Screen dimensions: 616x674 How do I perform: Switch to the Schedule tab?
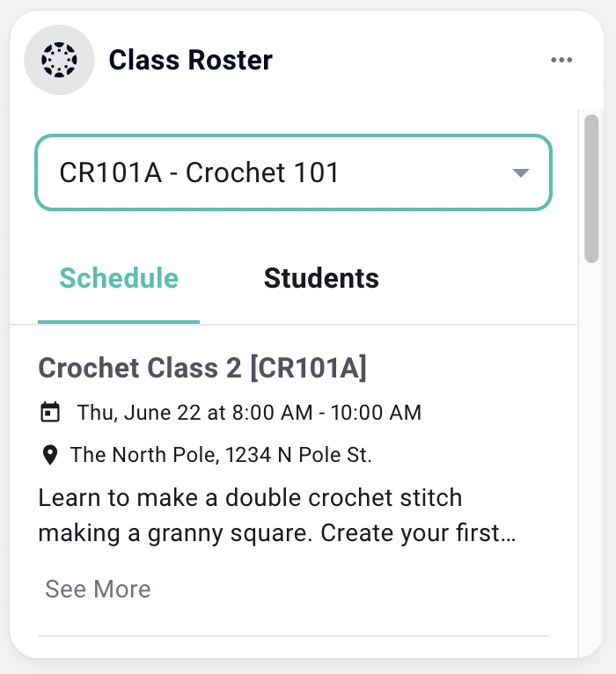coord(119,278)
